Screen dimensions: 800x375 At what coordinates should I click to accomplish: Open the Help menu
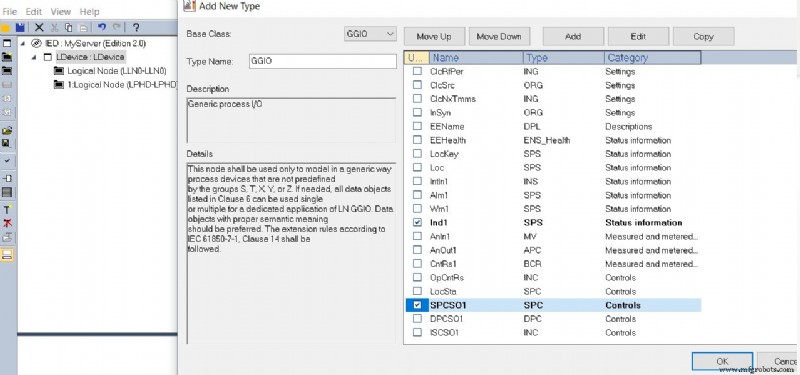89,11
